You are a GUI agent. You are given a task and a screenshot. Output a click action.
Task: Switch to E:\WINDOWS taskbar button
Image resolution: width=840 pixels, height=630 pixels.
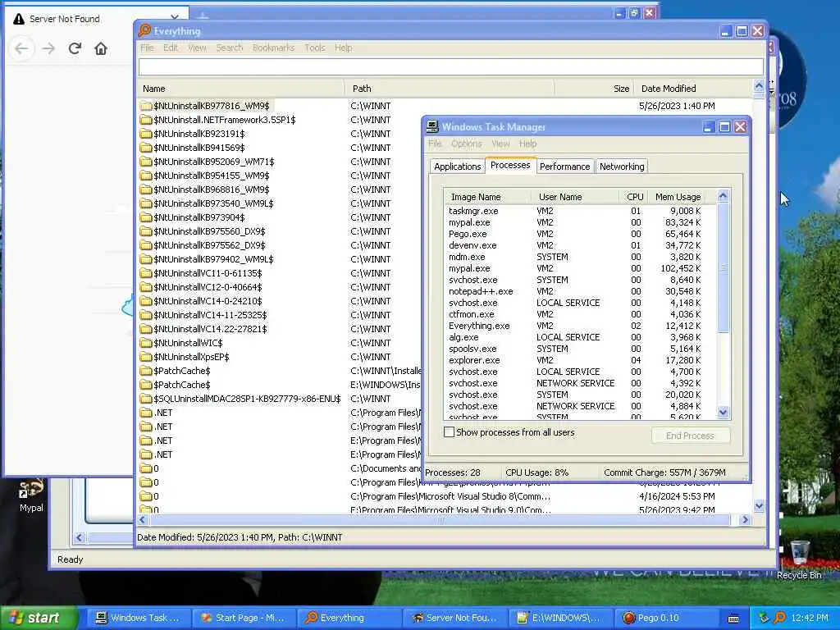coord(559,618)
